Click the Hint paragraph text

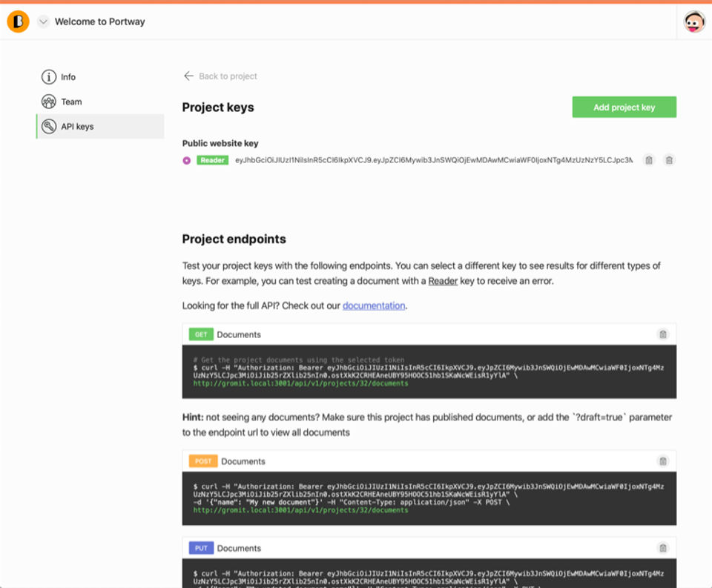click(427, 425)
